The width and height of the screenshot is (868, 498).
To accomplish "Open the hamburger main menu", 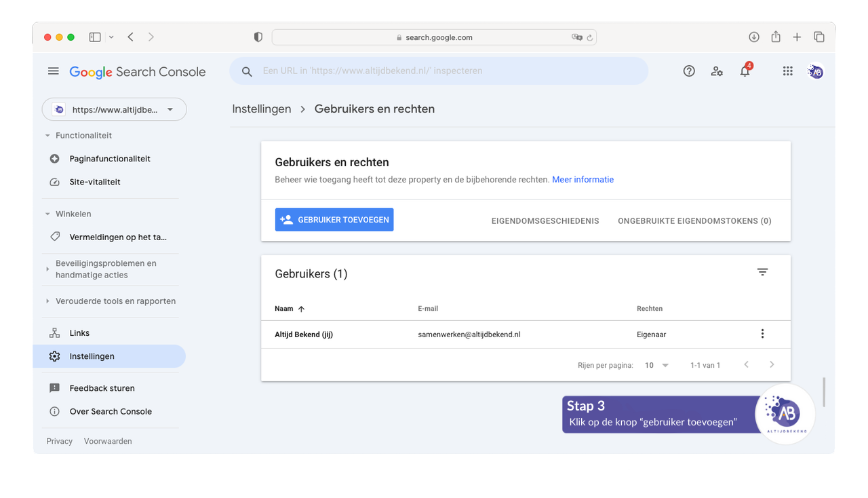I will click(54, 71).
